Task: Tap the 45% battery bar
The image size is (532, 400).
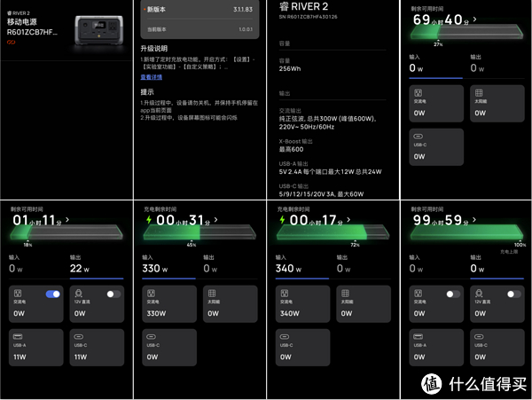Action: coord(199,232)
